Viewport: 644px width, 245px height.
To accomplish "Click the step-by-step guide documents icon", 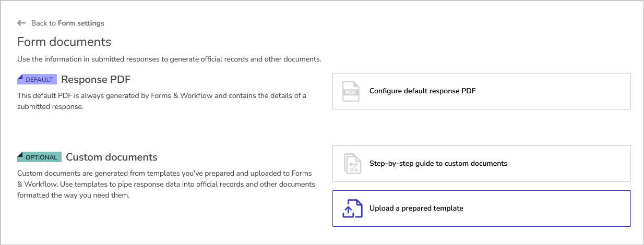I will coord(352,164).
